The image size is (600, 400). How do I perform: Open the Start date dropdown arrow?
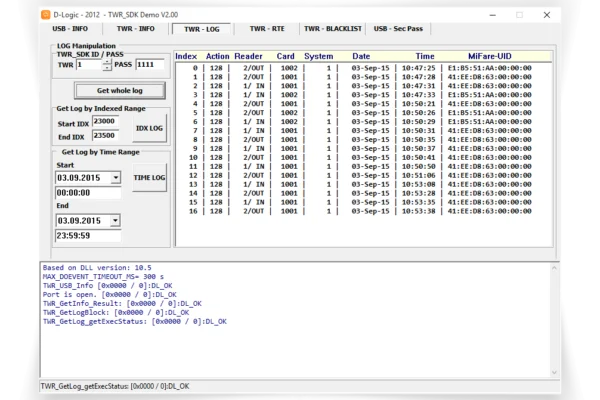[x=116, y=178]
